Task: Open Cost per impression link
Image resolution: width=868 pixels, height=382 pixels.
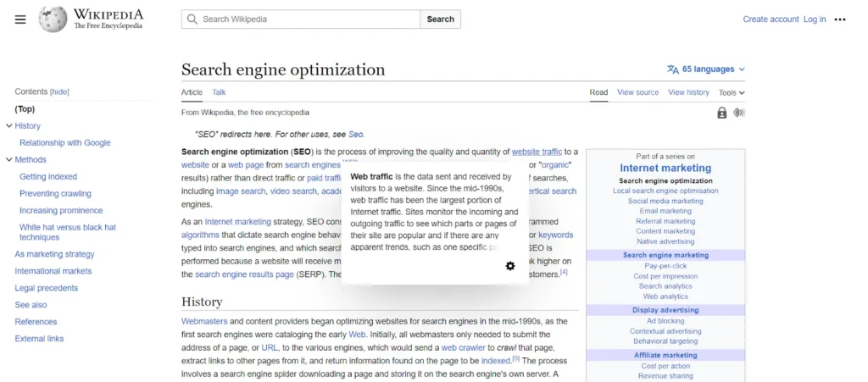Action: [x=665, y=276]
